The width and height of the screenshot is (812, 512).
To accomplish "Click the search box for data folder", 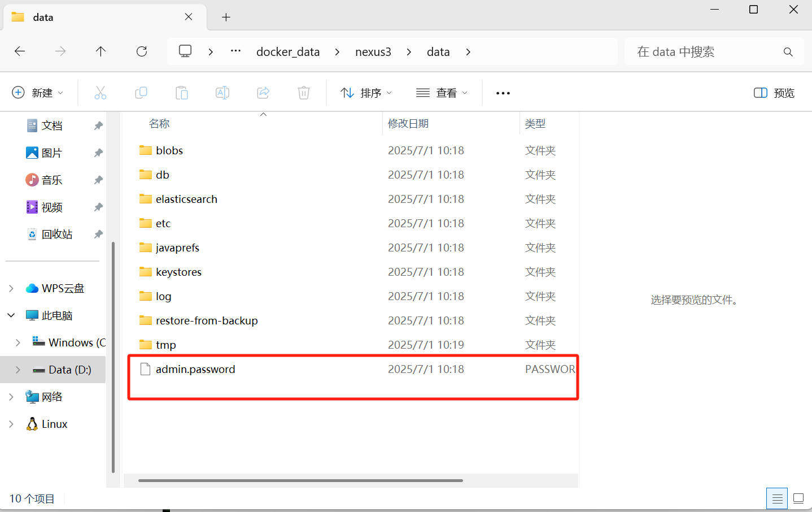I will pyautogui.click(x=706, y=52).
